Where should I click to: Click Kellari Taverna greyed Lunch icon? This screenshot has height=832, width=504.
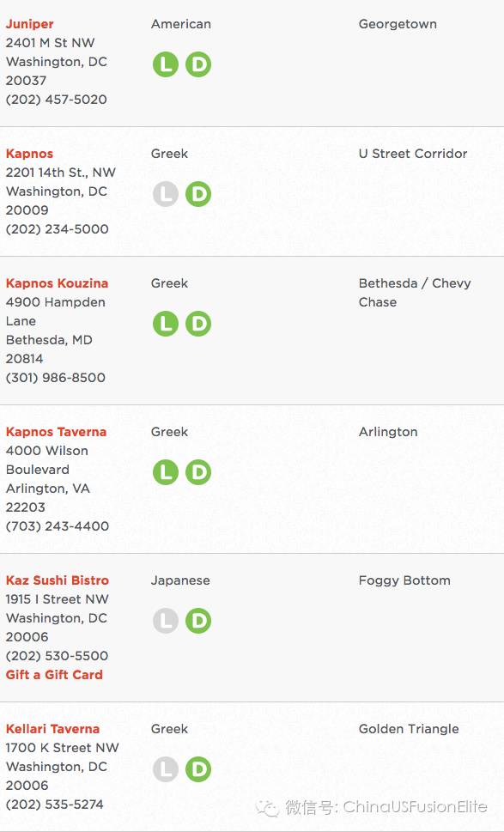click(x=166, y=769)
